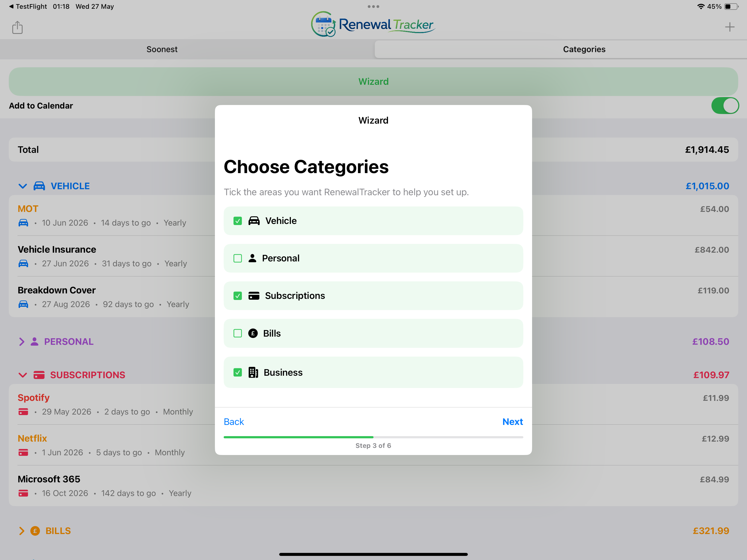Untick the Business category checkbox
Viewport: 747px width, 560px height.
(238, 372)
